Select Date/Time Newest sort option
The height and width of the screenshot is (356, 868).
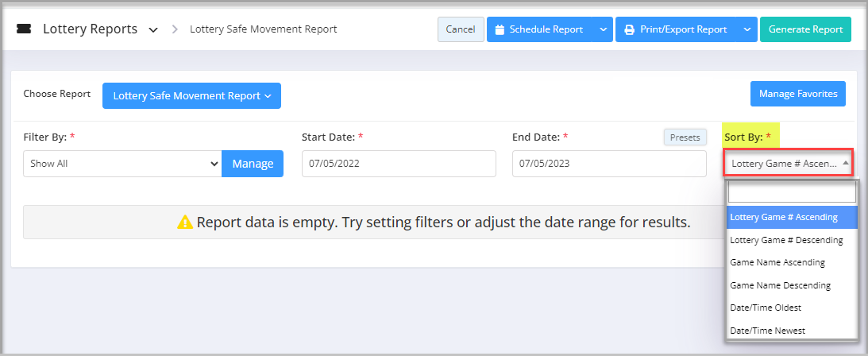pyautogui.click(x=767, y=330)
